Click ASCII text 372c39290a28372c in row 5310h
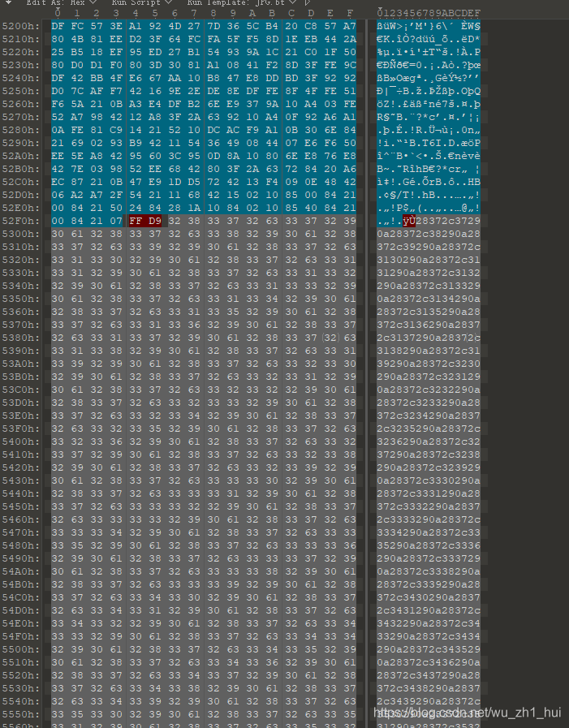Image resolution: width=569 pixels, height=728 pixels. 429,247
